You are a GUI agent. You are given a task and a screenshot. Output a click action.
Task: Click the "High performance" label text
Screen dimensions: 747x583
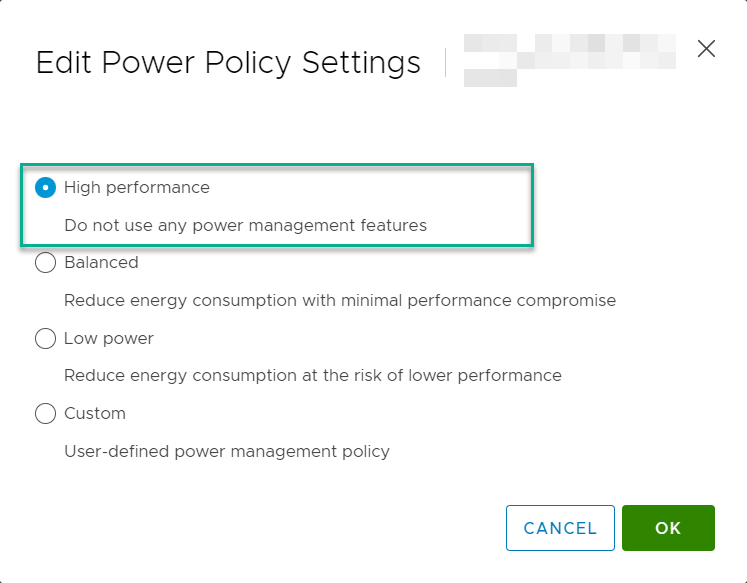pyautogui.click(x=137, y=188)
